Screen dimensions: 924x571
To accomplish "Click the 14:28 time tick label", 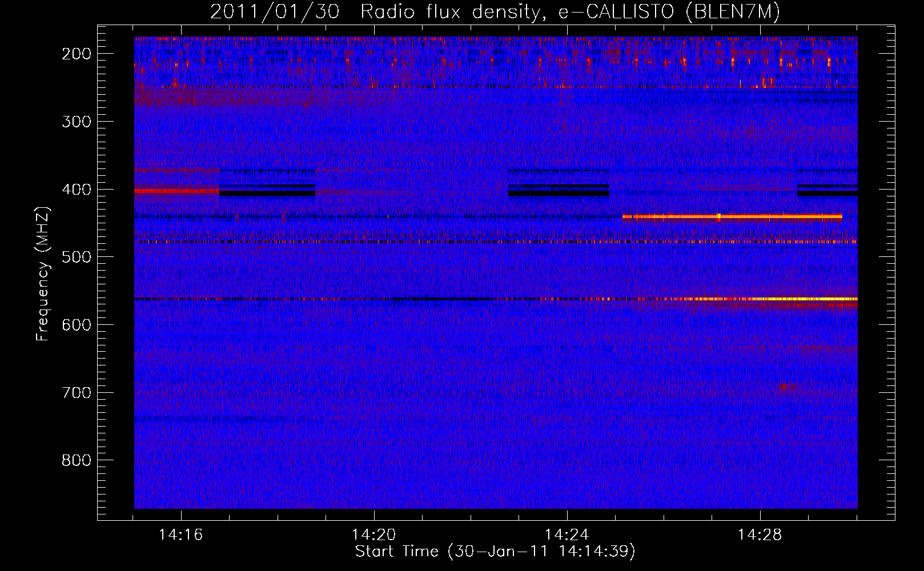I will tap(760, 535).
